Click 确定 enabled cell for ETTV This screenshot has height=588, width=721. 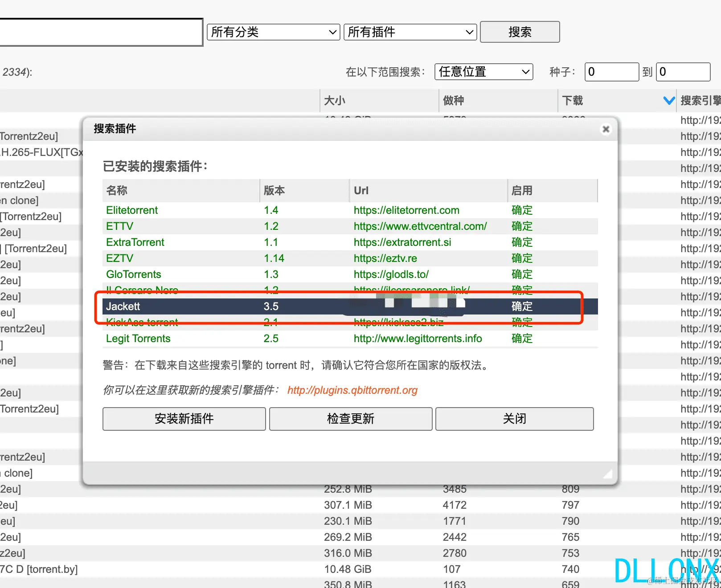[522, 226]
